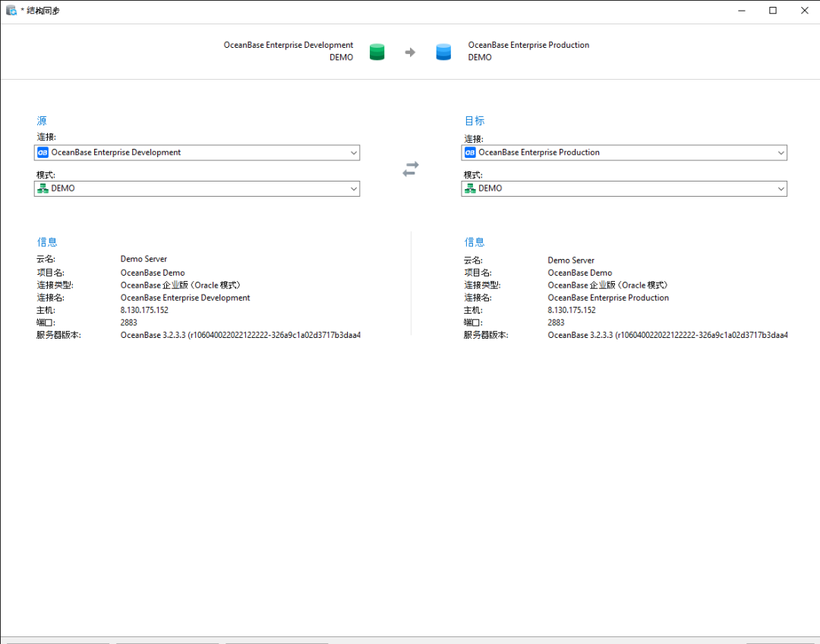Image resolution: width=820 pixels, height=644 pixels.
Task: Expand the target schema dropdown arrow
Action: tap(781, 189)
